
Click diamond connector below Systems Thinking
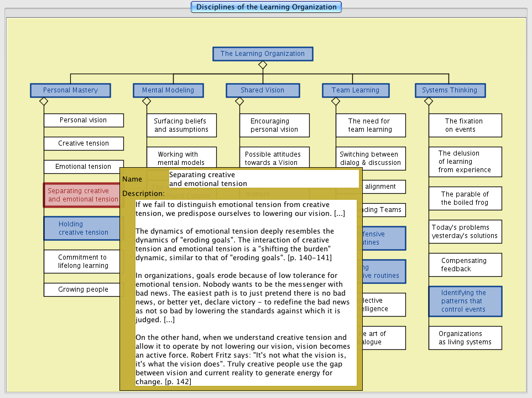pos(428,101)
